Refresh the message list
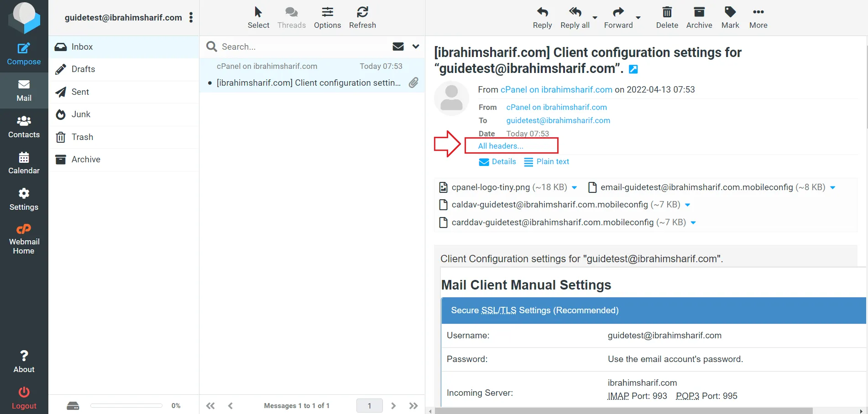868x414 pixels. click(362, 18)
